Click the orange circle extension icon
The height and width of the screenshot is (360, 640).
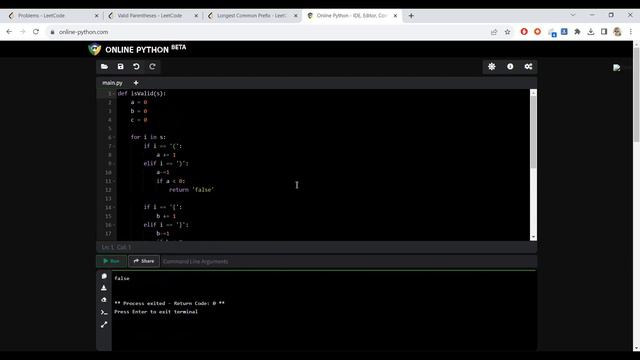point(537,31)
